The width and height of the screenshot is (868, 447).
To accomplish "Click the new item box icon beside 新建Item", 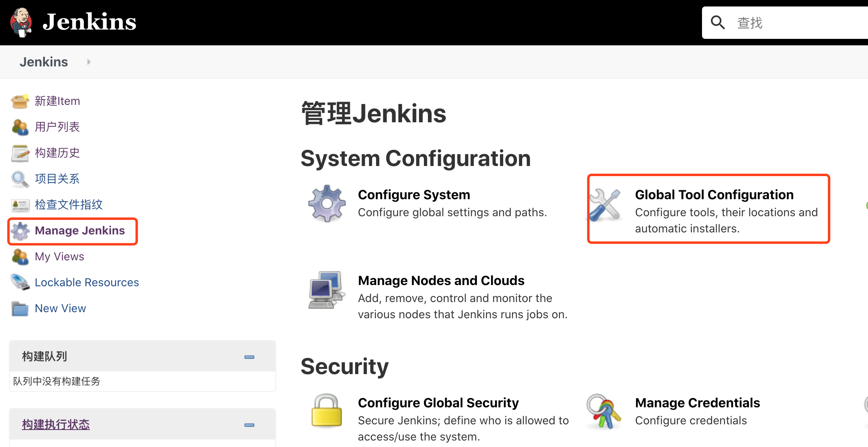I will click(x=20, y=101).
